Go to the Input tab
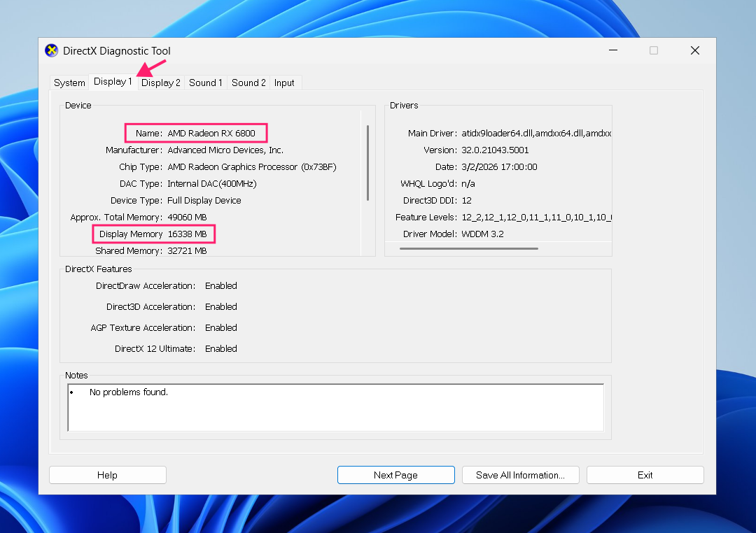756x533 pixels. pyautogui.click(x=284, y=83)
